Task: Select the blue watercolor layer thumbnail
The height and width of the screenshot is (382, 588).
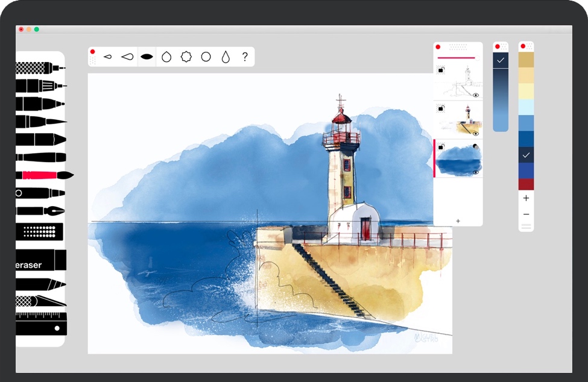Action: point(458,159)
